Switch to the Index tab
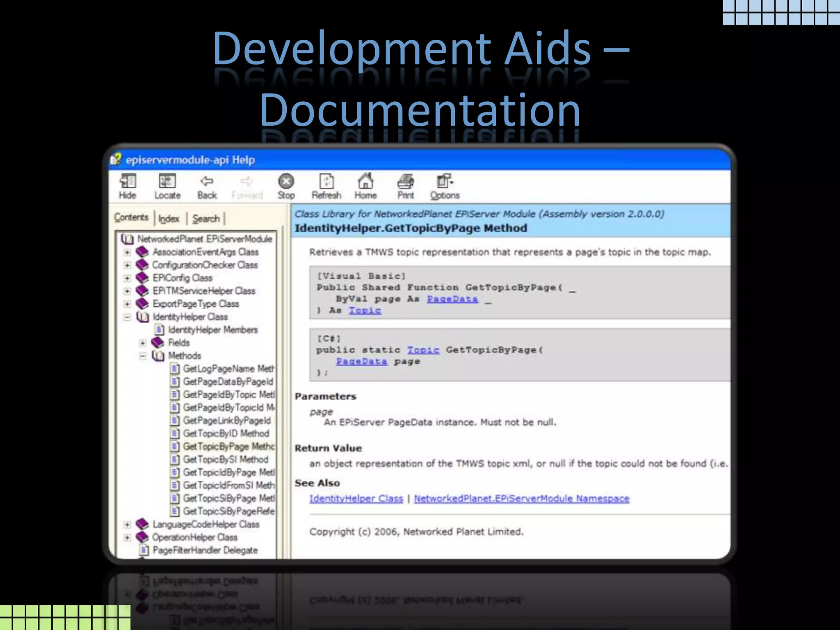Screen dimensions: 840x630 pyautogui.click(x=169, y=219)
